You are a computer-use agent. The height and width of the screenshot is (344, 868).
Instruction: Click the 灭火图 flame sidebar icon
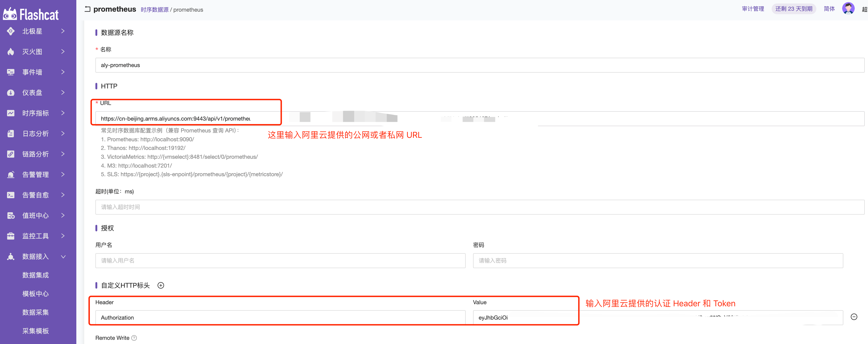pos(11,51)
